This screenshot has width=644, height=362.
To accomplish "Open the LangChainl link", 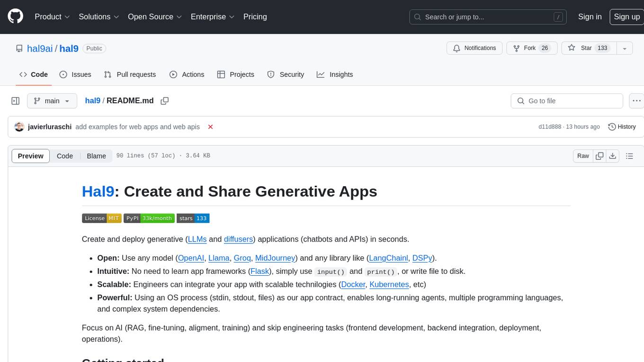I will coord(388,258).
